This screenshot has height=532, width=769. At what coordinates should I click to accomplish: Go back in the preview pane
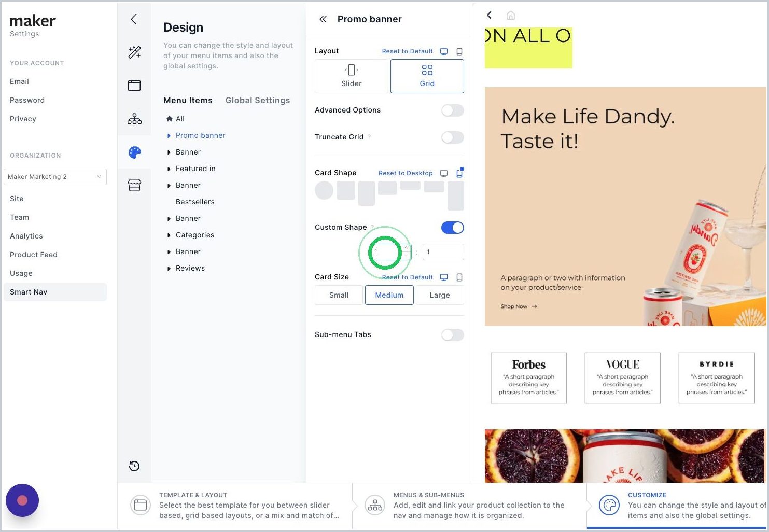point(489,15)
